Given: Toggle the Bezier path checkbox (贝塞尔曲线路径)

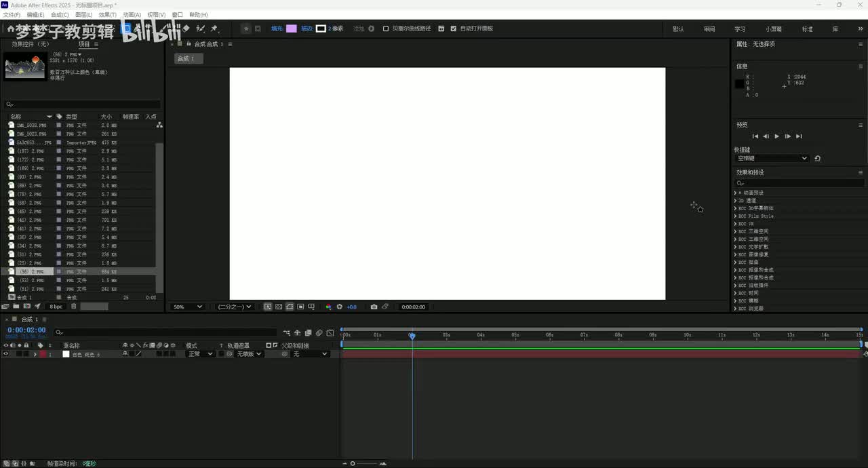Looking at the screenshot, I should [x=386, y=28].
